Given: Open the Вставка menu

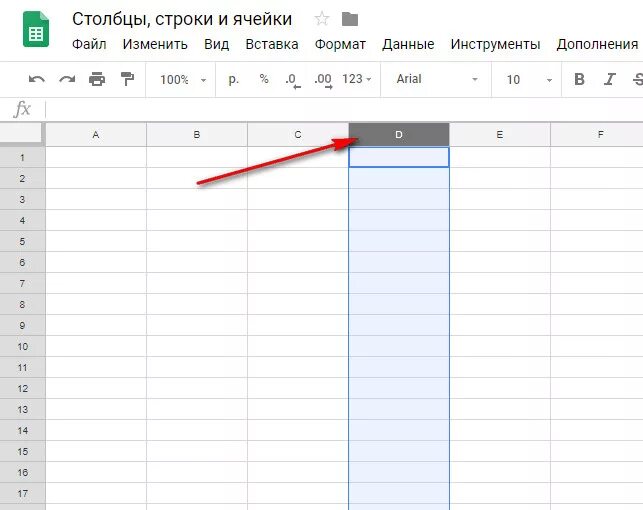Looking at the screenshot, I should [x=272, y=44].
